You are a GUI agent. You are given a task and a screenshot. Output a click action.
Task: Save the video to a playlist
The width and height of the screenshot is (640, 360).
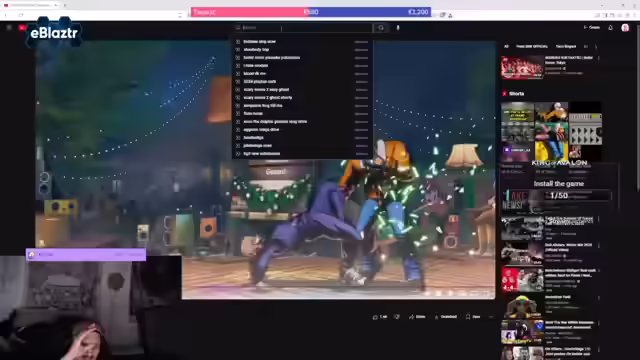tap(473, 317)
